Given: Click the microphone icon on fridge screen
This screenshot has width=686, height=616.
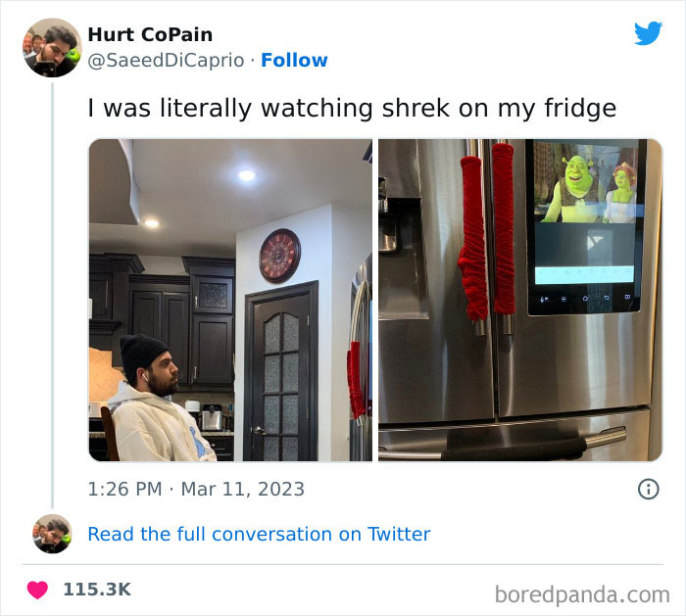Looking at the screenshot, I should tap(544, 300).
